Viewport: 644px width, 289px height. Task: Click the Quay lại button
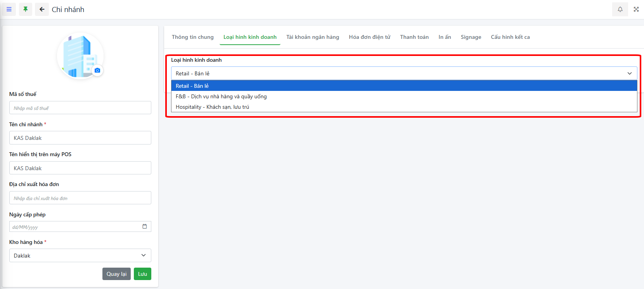[116, 274]
